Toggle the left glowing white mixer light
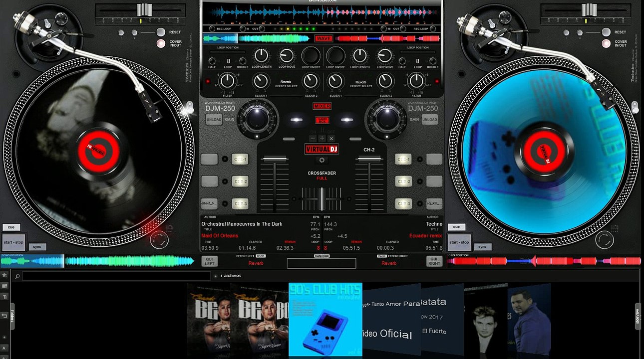The height and width of the screenshot is (359, 644). (297, 120)
